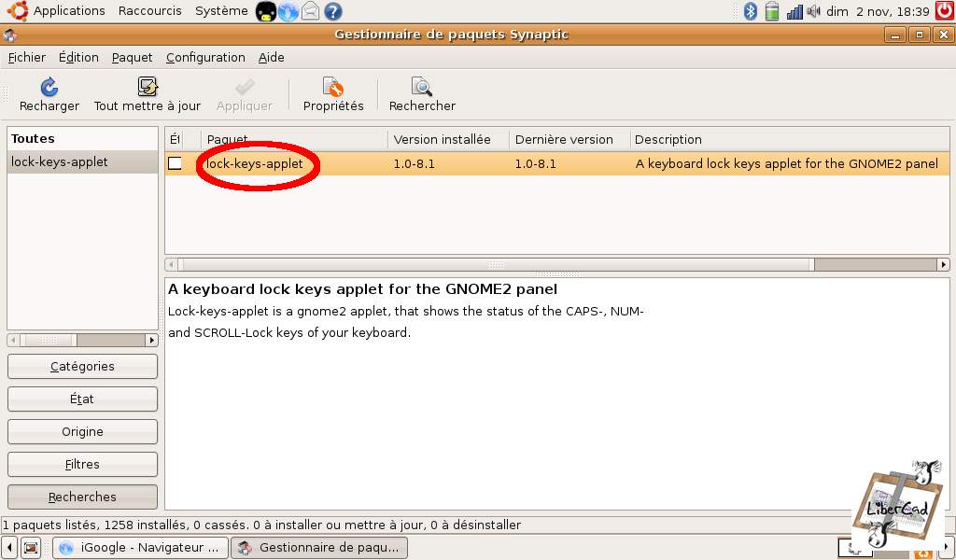Click the Ubuntu logo in top panel
The height and width of the screenshot is (560, 956).
(x=18, y=10)
